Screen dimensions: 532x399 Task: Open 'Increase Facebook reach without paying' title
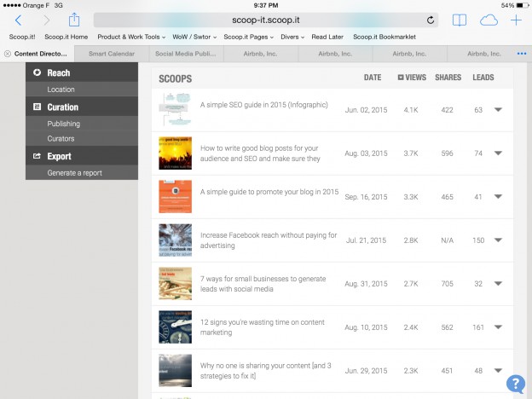pyautogui.click(x=269, y=240)
